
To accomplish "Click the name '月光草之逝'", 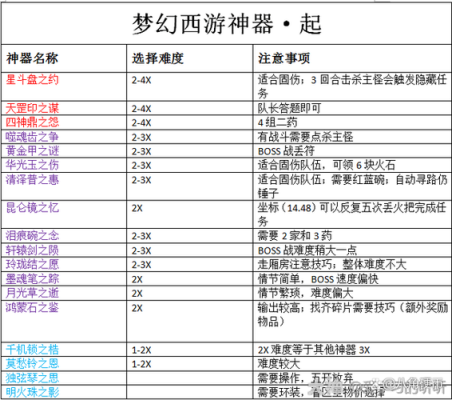I will pos(32,293).
